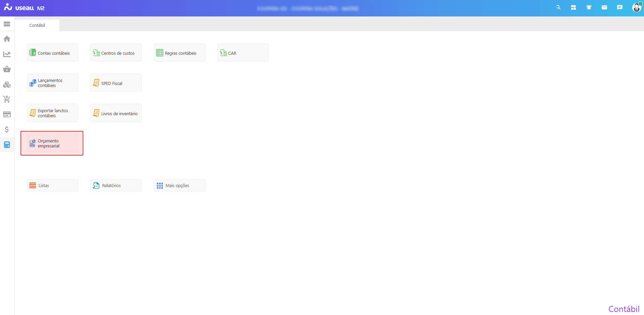644x315 pixels.
Task: Open the Relatórios menu
Action: pyautogui.click(x=116, y=185)
